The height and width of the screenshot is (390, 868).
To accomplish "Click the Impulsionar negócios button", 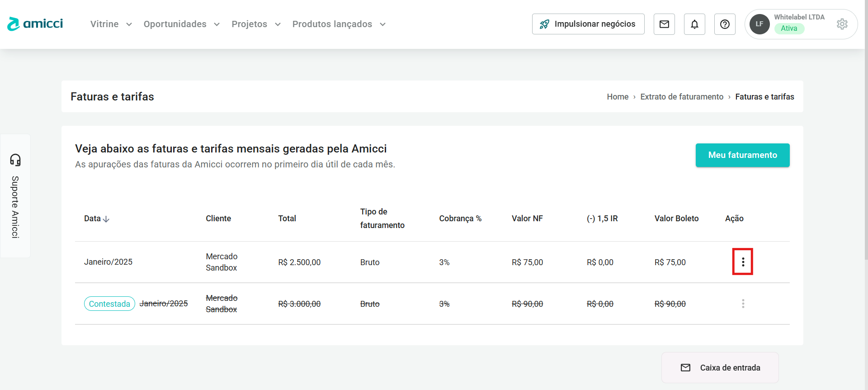I will (x=588, y=24).
